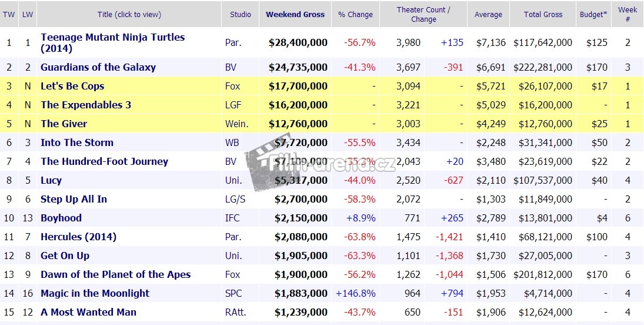
Task: Sort table by Studio column
Action: coord(241,15)
